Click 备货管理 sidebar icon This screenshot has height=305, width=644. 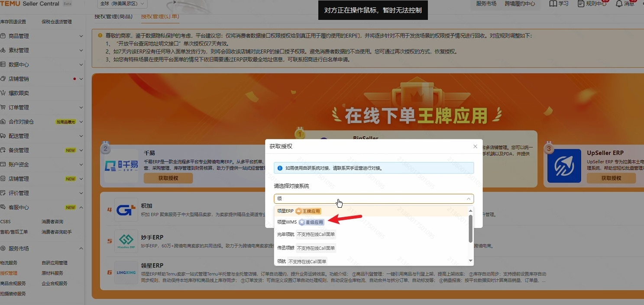click(x=3, y=150)
